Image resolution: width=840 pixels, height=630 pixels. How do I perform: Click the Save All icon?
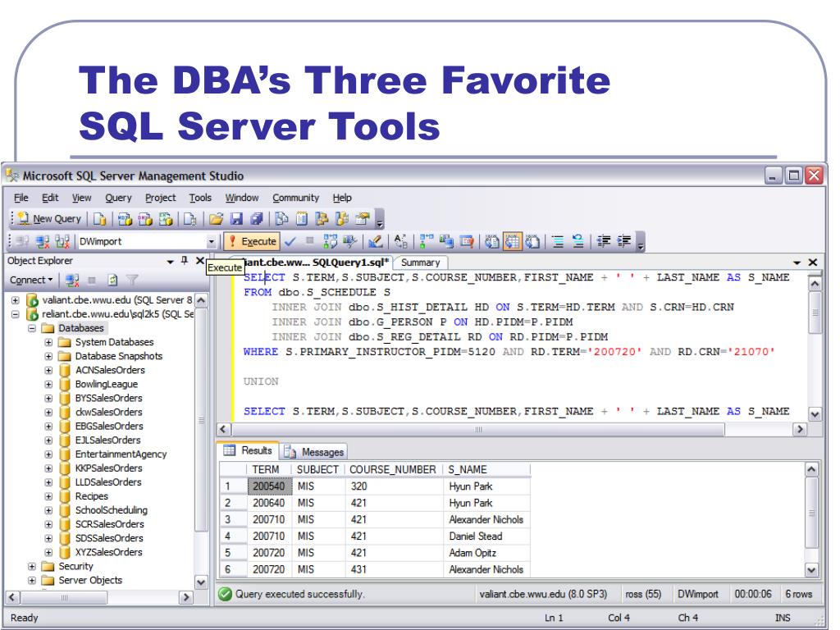[x=257, y=218]
